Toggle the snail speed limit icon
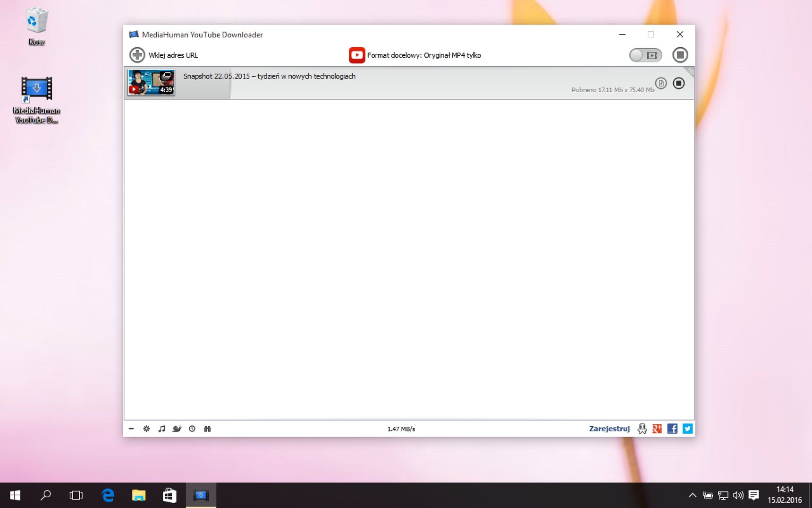 [177, 429]
